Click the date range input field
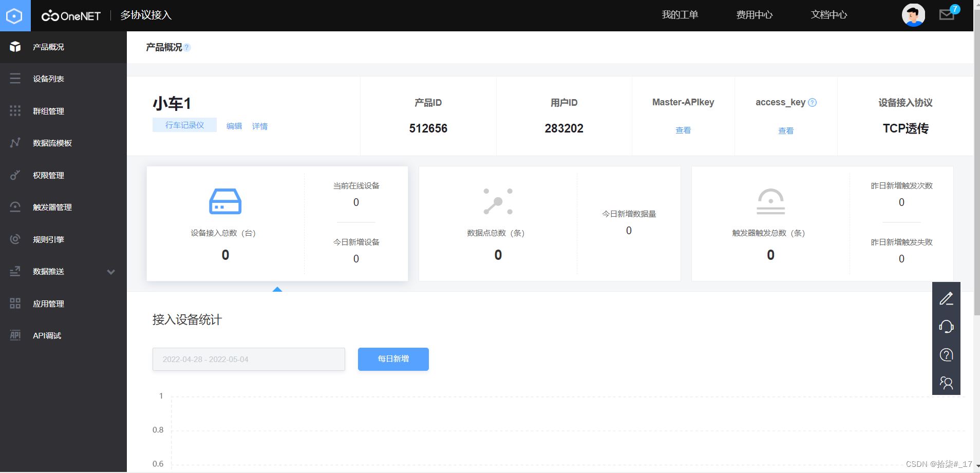The height and width of the screenshot is (473, 980). coord(249,360)
